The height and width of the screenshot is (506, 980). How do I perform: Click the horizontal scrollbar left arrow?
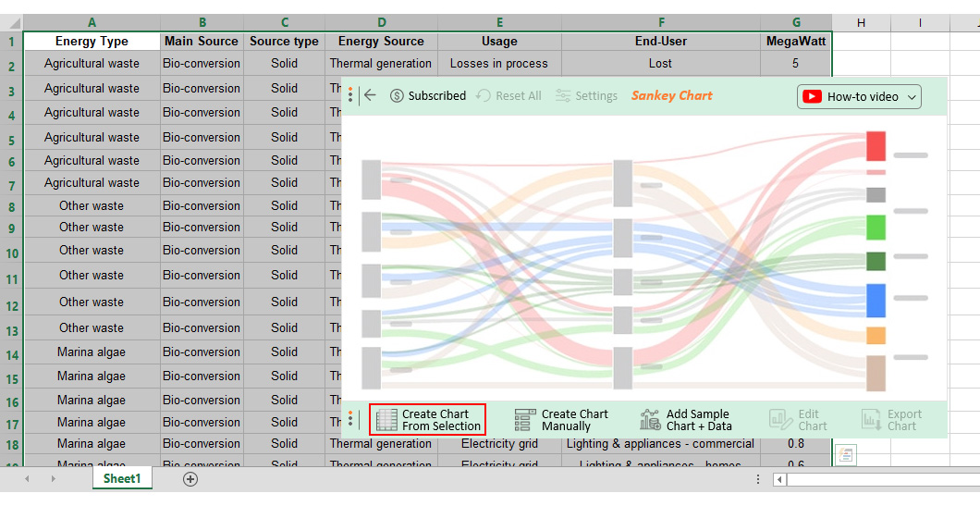pos(779,480)
